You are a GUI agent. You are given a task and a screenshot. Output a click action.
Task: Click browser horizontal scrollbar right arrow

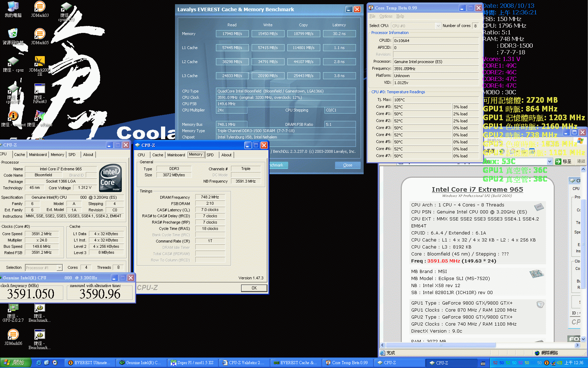click(x=577, y=345)
